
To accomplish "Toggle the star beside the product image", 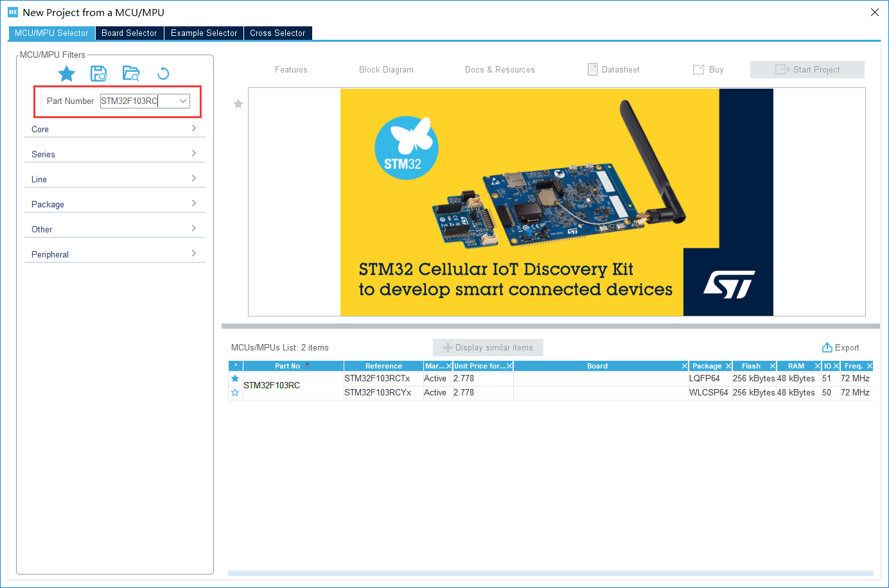I will pos(238,103).
